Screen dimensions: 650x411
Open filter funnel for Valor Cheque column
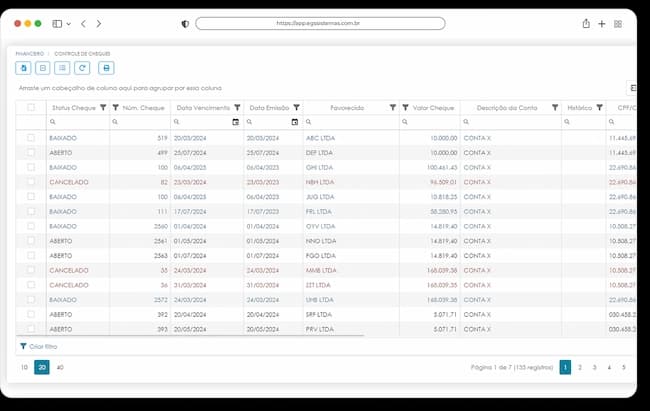[x=405, y=107]
